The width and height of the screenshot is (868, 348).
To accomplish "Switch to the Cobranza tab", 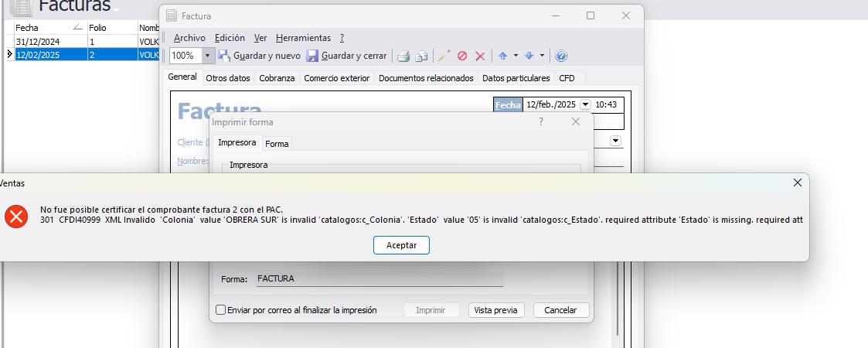I will click(x=277, y=78).
